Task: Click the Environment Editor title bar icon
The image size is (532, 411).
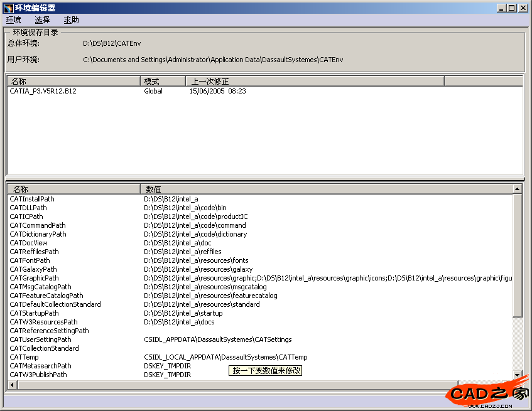Action: click(x=8, y=8)
